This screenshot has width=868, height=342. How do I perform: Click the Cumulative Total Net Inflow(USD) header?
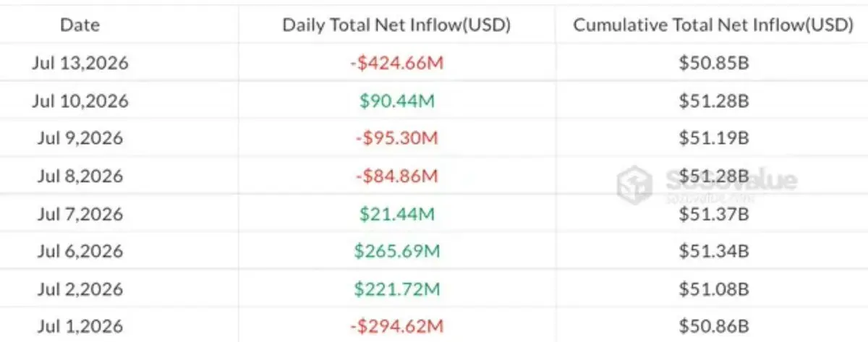(x=713, y=25)
